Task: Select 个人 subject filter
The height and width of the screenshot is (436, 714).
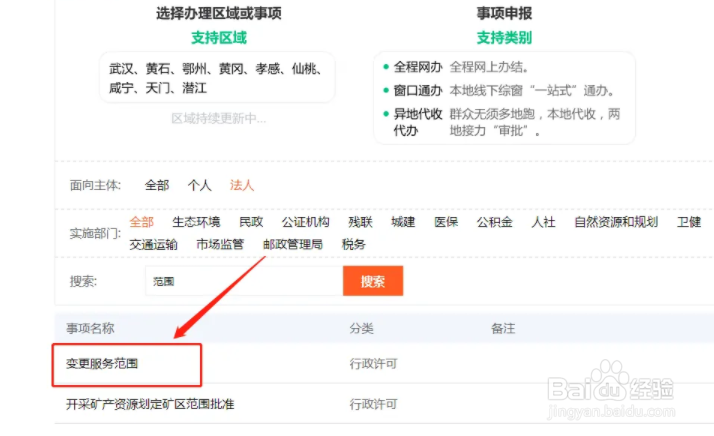Action: (199, 185)
